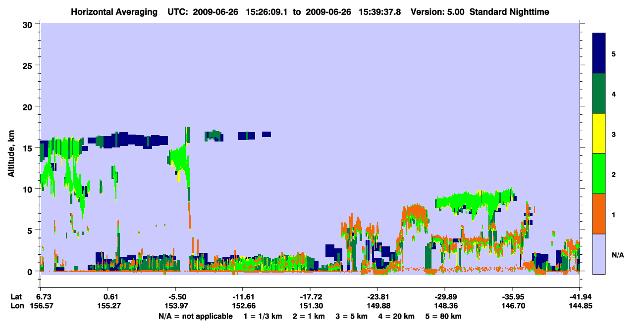Viewport: 644px width, 330px height.
Task: Click legend entry '4 = 20 km'
Action: pos(397,316)
